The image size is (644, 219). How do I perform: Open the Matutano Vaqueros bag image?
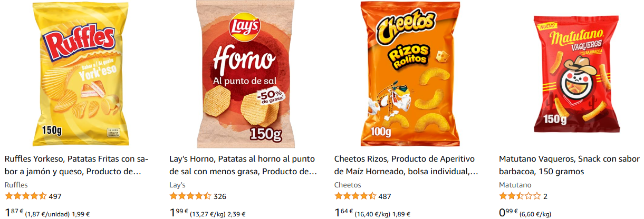[573, 74]
